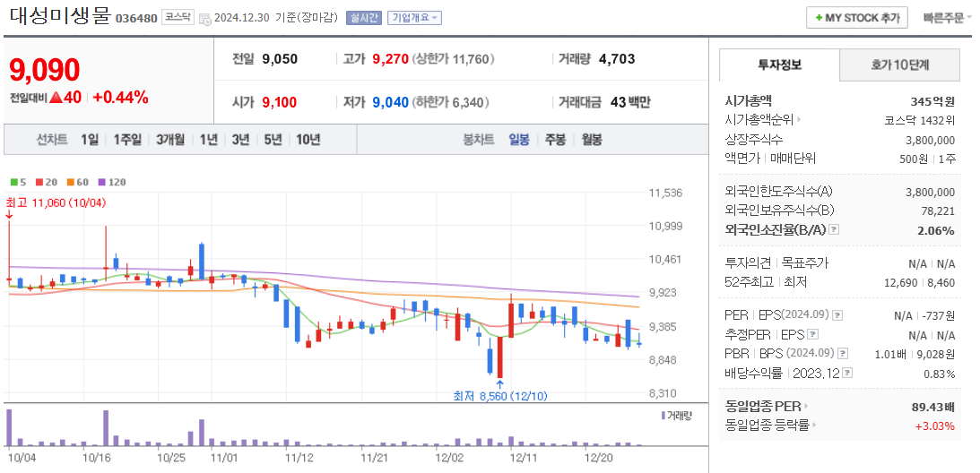
Task: Open help icon next to PER EPS(2024.09)
Action: [837, 315]
